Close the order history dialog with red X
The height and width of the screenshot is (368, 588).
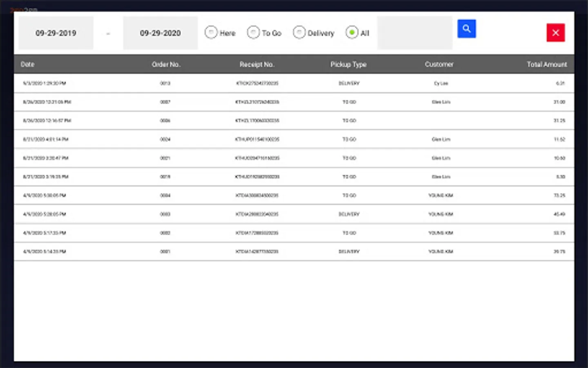click(556, 33)
